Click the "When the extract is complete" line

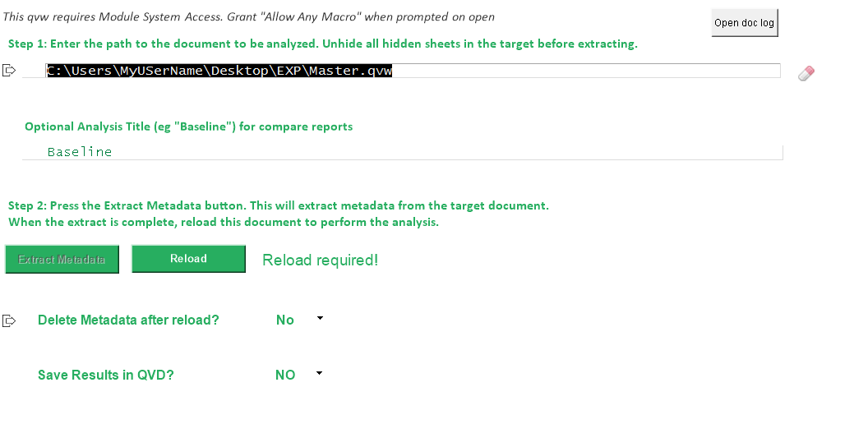pos(224,222)
